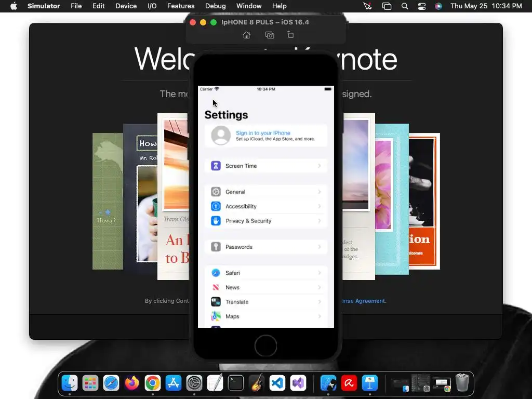Expand Screen Time row chevron
Image resolution: width=532 pixels, height=399 pixels.
pyautogui.click(x=320, y=166)
